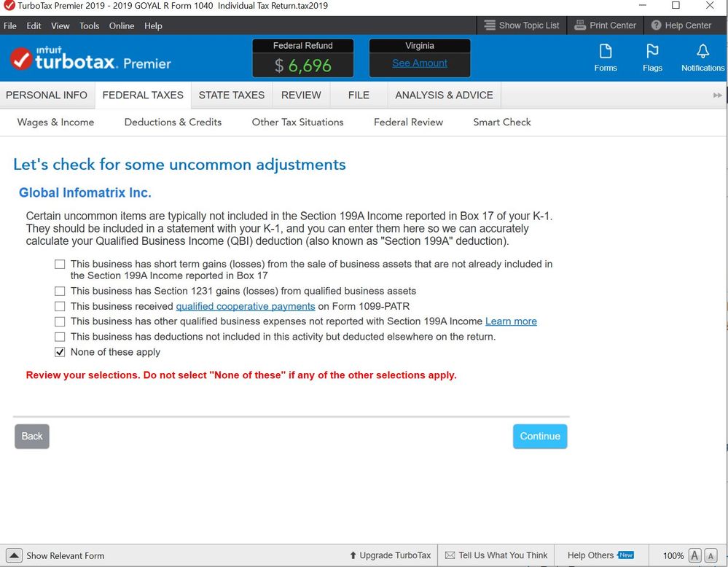The width and height of the screenshot is (728, 567).
Task: Go to Federal Review section
Action: [x=409, y=122]
